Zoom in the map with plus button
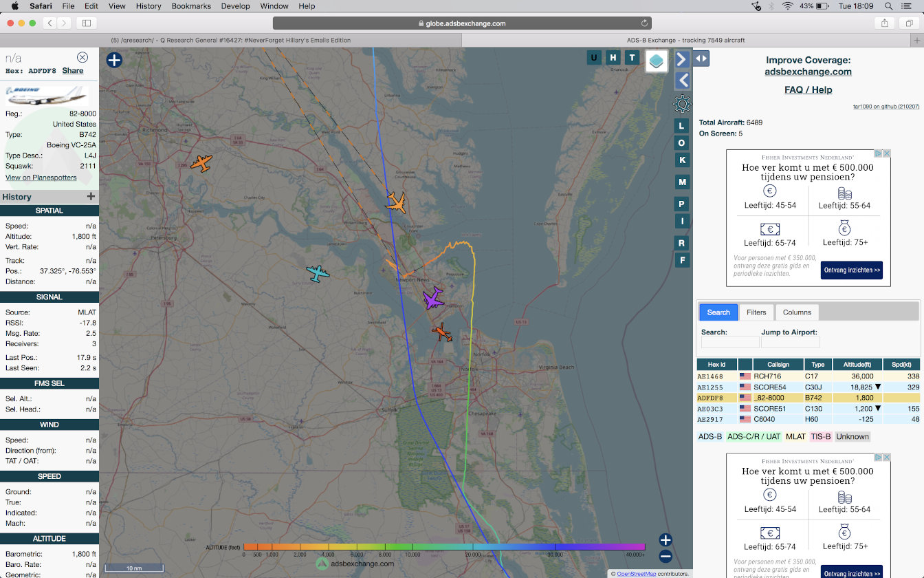The image size is (924, 578). (665, 540)
